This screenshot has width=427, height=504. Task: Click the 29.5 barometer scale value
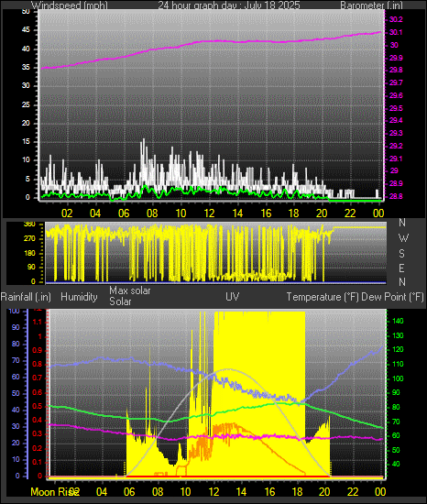(x=396, y=108)
